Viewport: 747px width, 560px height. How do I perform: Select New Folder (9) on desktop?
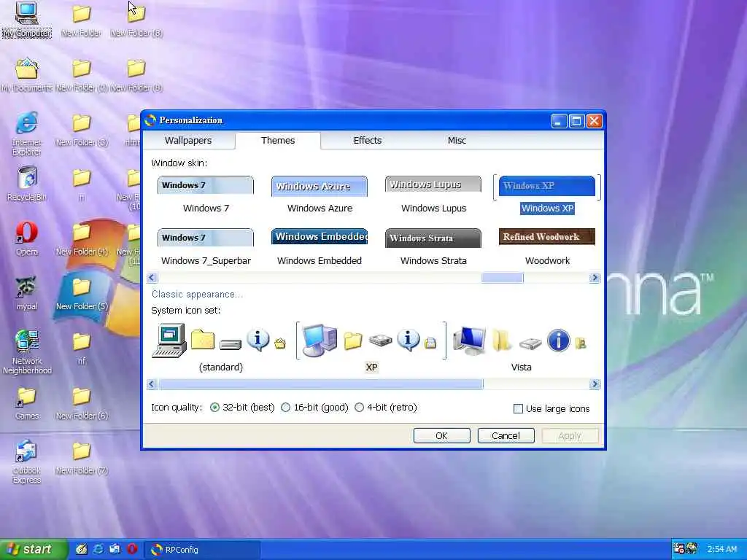[136, 75]
